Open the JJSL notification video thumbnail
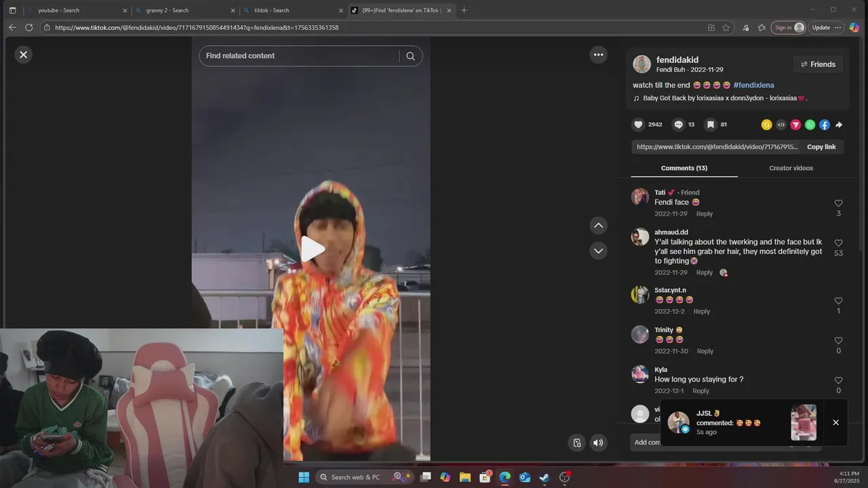Screen dimensions: 868x488 pyautogui.click(x=804, y=422)
